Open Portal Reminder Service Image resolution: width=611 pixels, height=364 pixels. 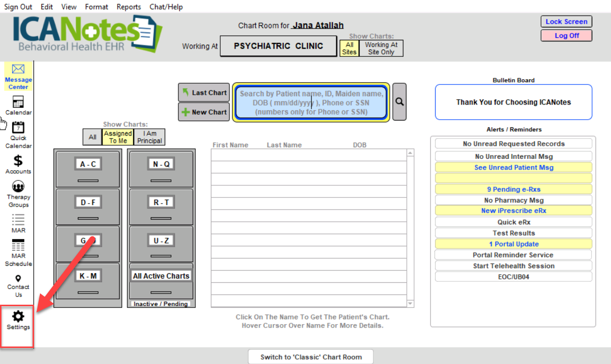point(513,255)
